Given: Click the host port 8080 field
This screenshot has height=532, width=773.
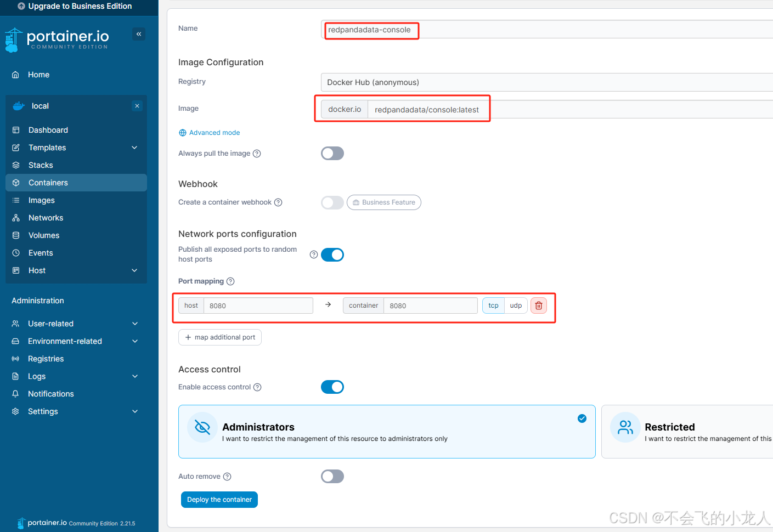Looking at the screenshot, I should pyautogui.click(x=258, y=305).
